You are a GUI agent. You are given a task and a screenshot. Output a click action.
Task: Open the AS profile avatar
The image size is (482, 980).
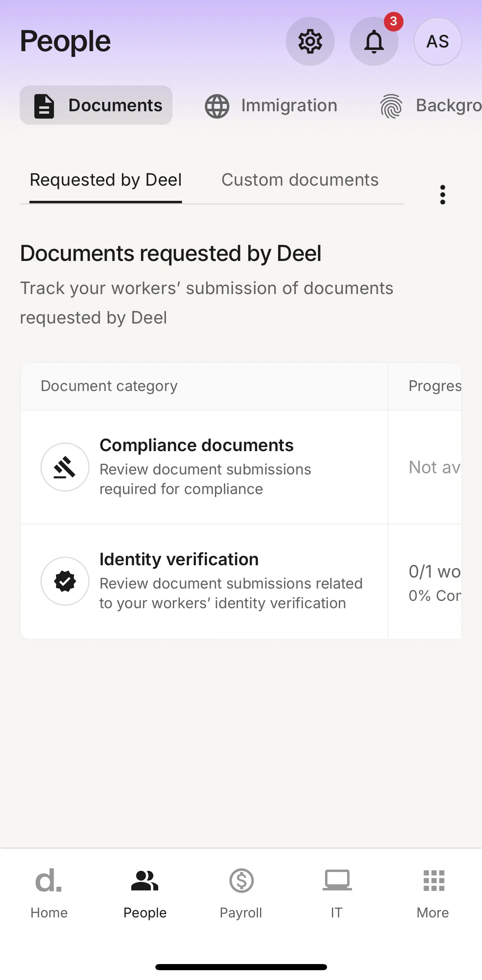point(438,41)
